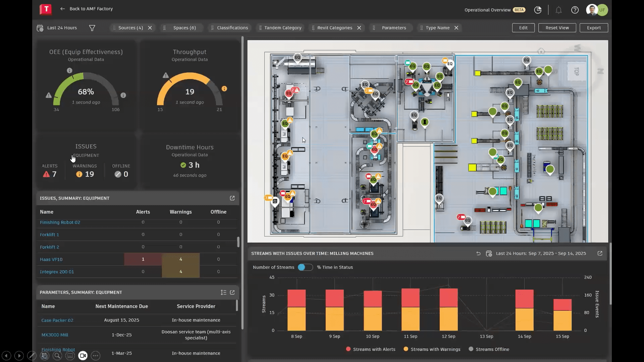Click the Next Maintenance Due column header
This screenshot has height=362, width=644.
121,306
